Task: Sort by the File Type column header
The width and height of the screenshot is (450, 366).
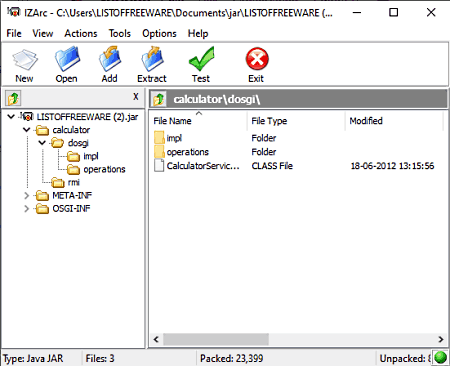Action: 296,121
